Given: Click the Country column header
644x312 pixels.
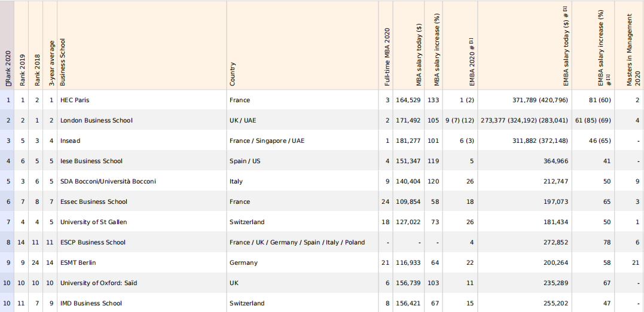Looking at the screenshot, I should click(x=233, y=75).
